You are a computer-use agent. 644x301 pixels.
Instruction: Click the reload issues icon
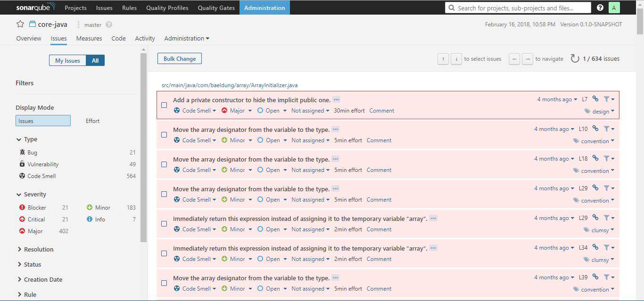[x=575, y=59]
